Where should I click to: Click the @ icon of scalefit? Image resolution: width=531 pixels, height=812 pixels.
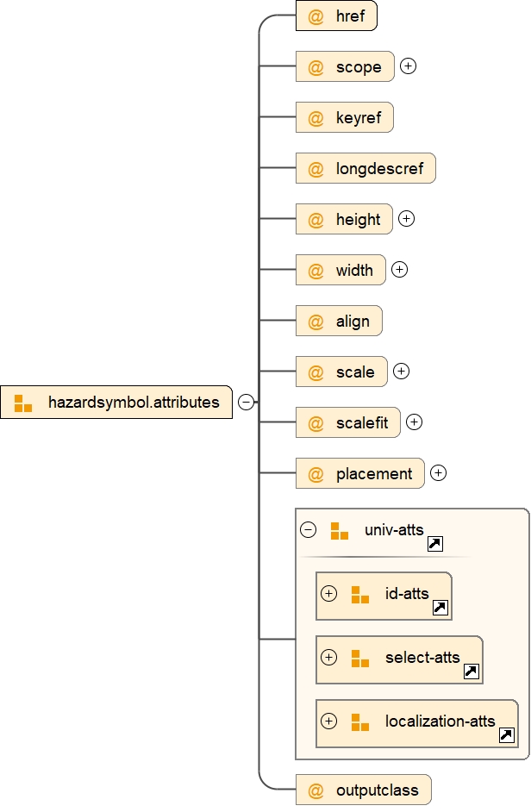point(315,423)
